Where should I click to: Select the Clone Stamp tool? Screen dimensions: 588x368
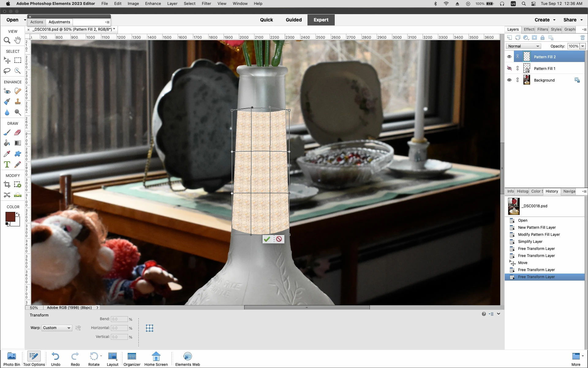point(18,102)
